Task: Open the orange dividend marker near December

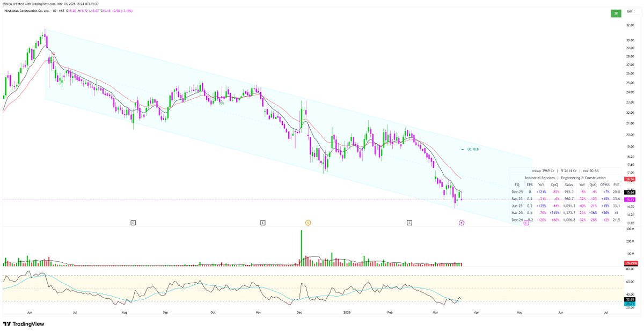Action: coord(307,222)
